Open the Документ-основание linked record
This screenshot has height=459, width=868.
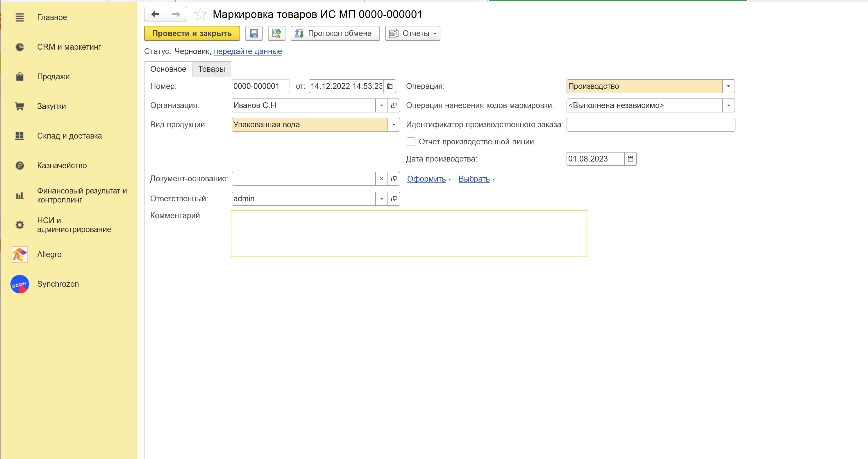pos(394,179)
